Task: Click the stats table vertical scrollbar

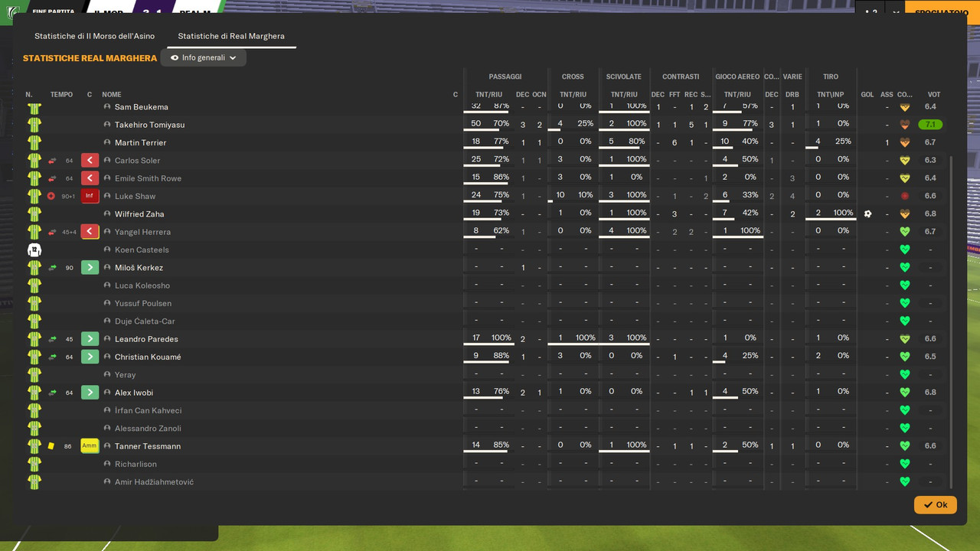Action: click(951, 321)
